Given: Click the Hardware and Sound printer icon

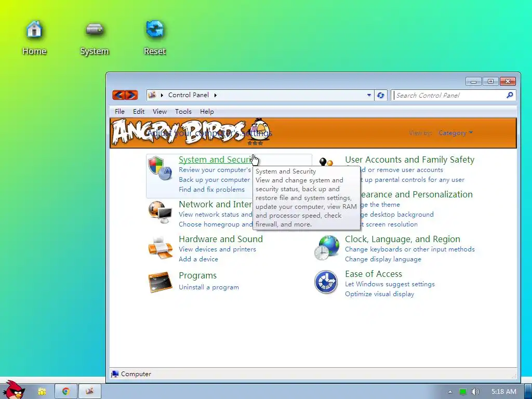Looking at the screenshot, I should pyautogui.click(x=160, y=248).
